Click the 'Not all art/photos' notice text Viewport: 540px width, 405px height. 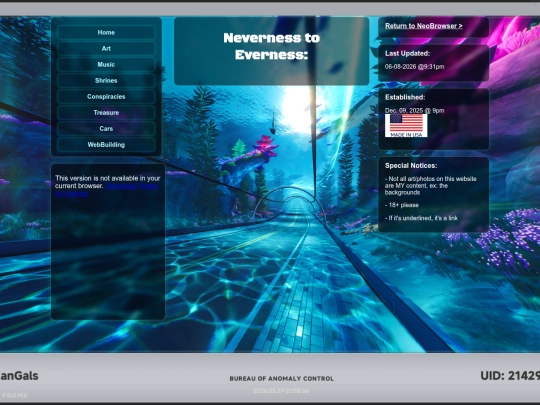[x=430, y=186]
